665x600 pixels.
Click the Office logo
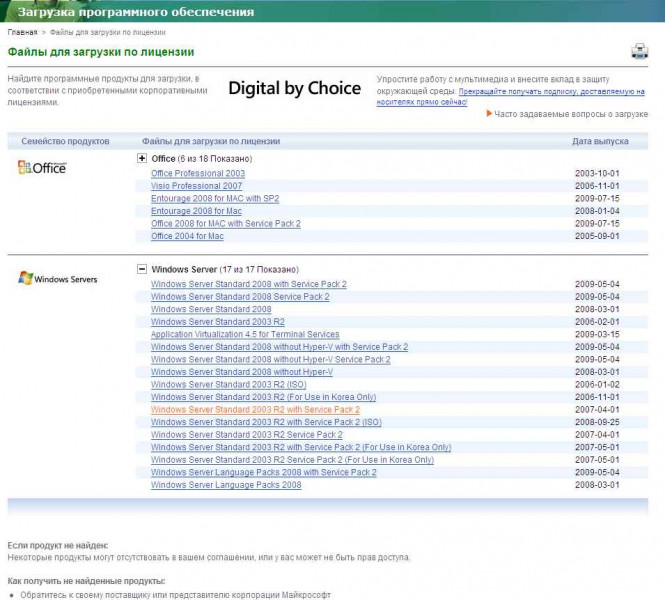point(42,167)
